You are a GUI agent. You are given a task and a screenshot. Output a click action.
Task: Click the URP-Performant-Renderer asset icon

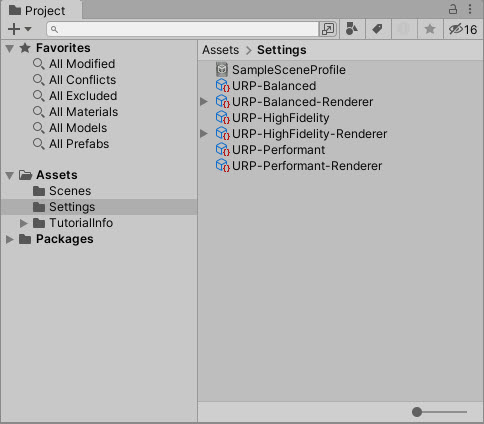[x=223, y=166]
